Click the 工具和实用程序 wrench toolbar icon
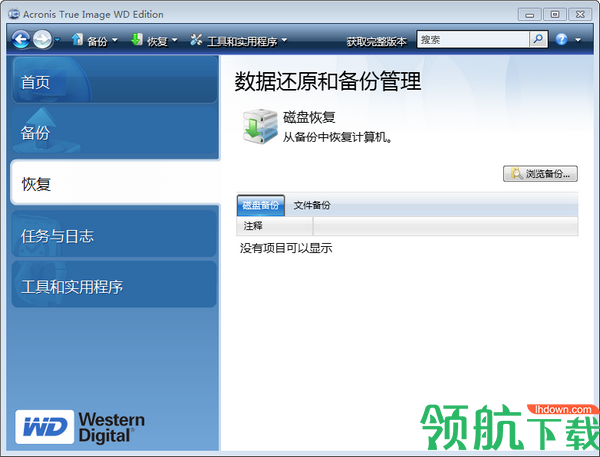The width and height of the screenshot is (600, 457). (196, 39)
